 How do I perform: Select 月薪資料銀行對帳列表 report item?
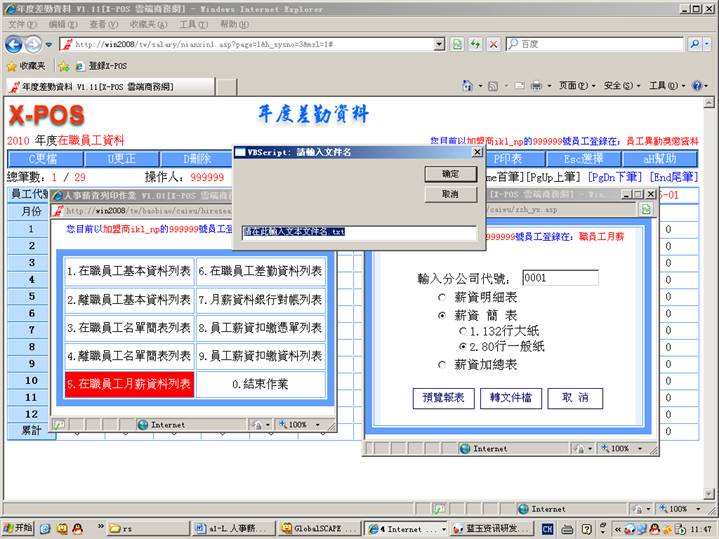[x=260, y=299]
